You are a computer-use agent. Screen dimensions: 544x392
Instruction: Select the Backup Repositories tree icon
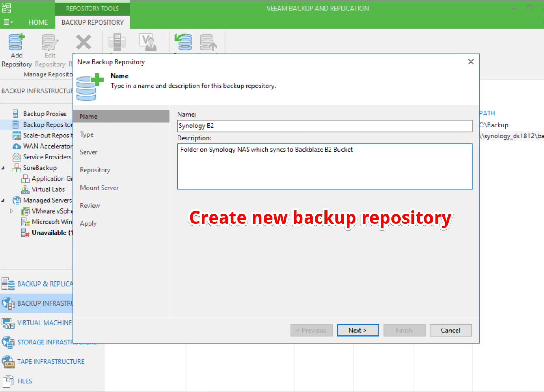coord(16,124)
